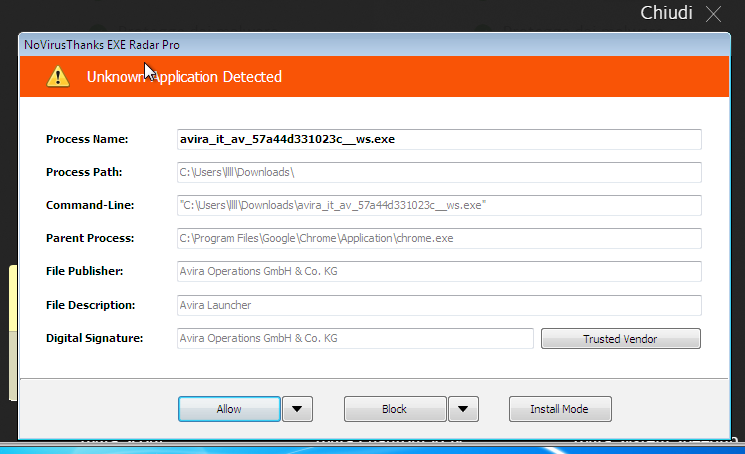The height and width of the screenshot is (454, 745).
Task: Click the File Publisher label
Action: tap(85, 271)
